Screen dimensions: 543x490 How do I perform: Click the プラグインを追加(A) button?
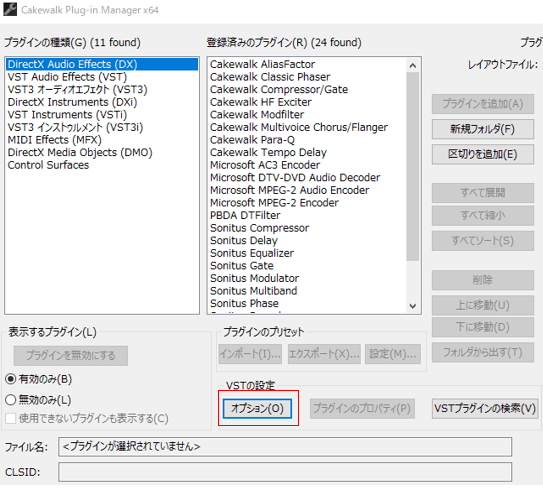point(482,104)
